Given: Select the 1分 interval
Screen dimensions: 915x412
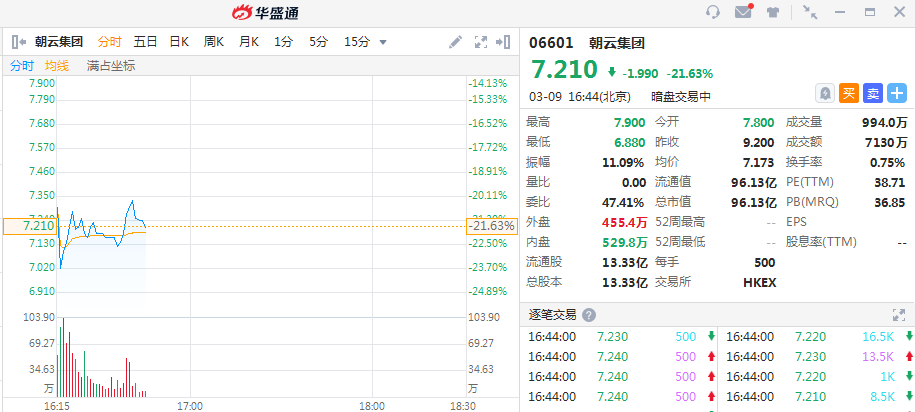Looking at the screenshot, I should pyautogui.click(x=284, y=42).
